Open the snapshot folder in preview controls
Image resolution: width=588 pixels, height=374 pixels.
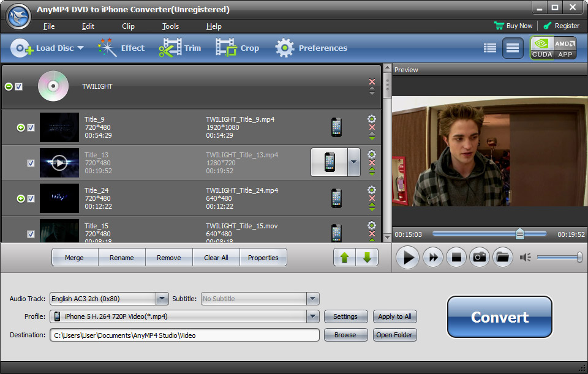[502, 258]
